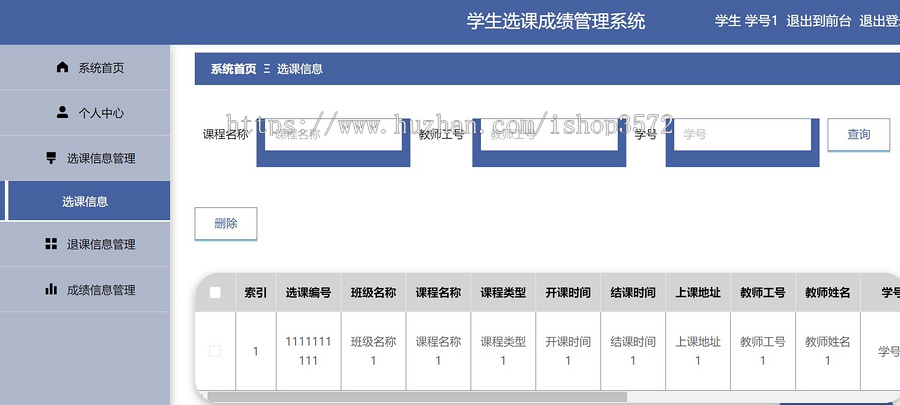
Task: Click the cell 教师姓名1
Action: coord(828,351)
